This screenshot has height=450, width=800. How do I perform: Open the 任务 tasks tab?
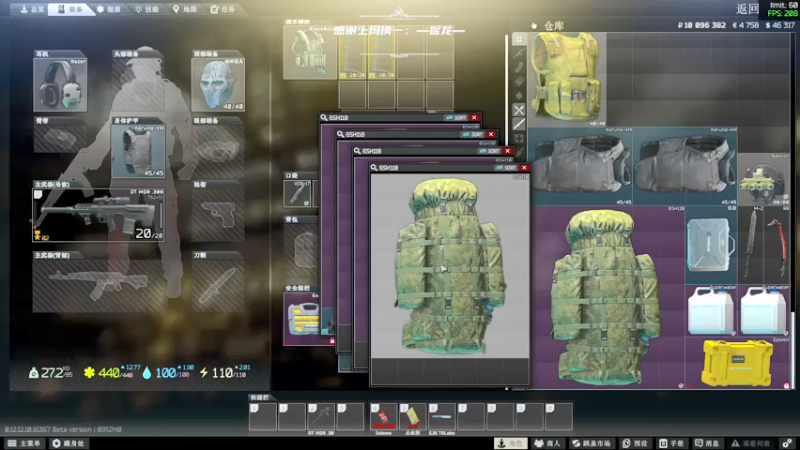coord(223,9)
